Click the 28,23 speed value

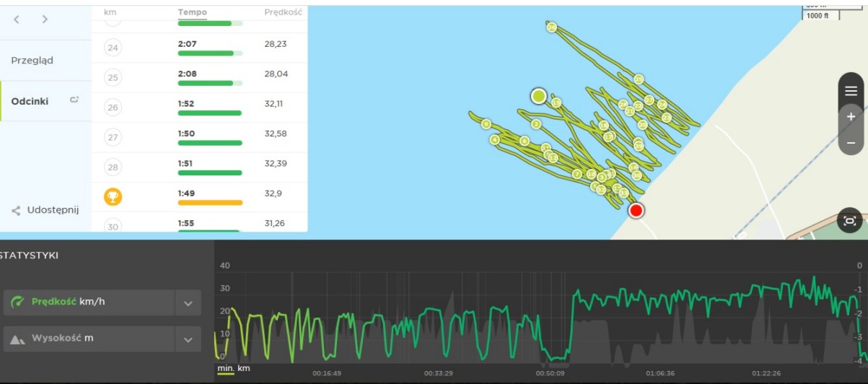(276, 44)
